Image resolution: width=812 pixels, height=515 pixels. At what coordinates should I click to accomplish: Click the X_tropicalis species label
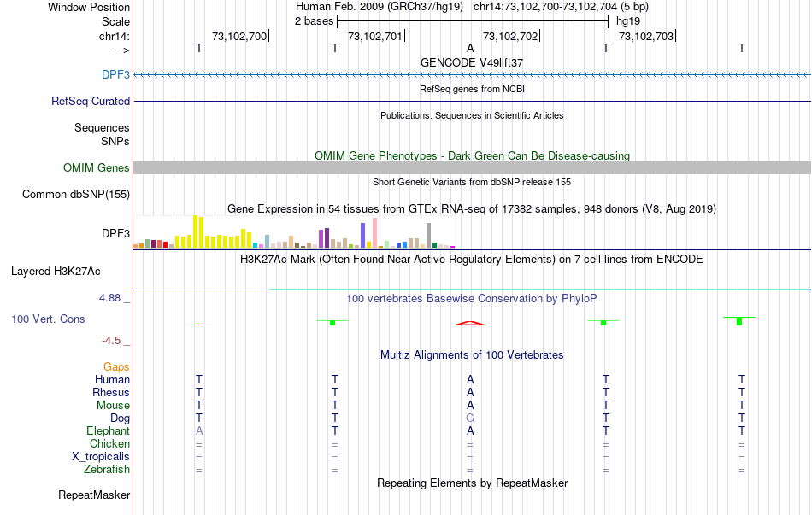click(x=101, y=457)
